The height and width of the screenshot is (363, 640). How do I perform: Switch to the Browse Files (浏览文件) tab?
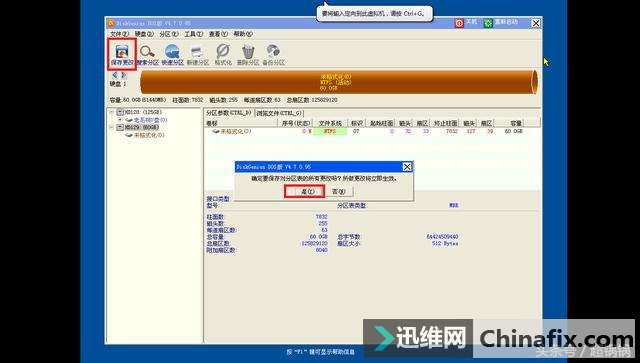tap(279, 113)
